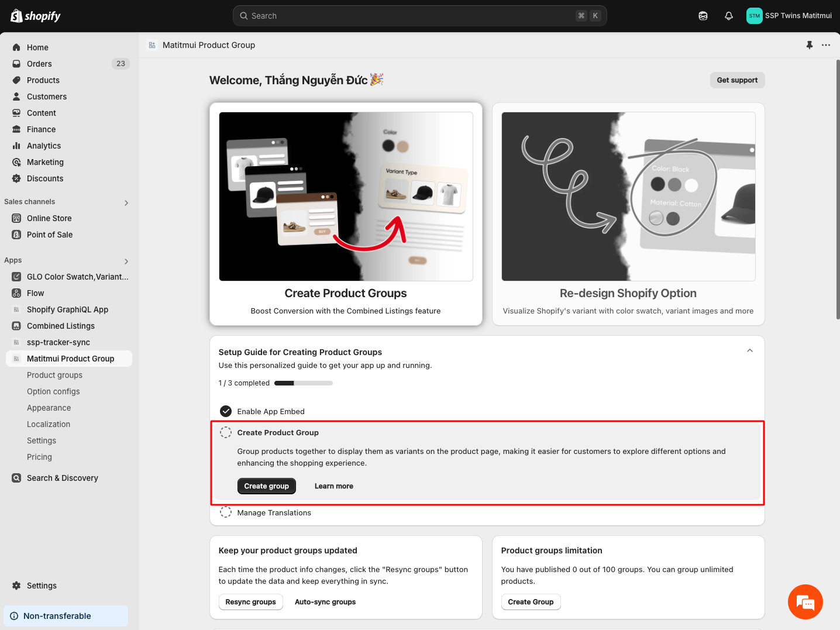840x630 pixels.
Task: Click the Discounts badge icon
Action: tap(16, 178)
